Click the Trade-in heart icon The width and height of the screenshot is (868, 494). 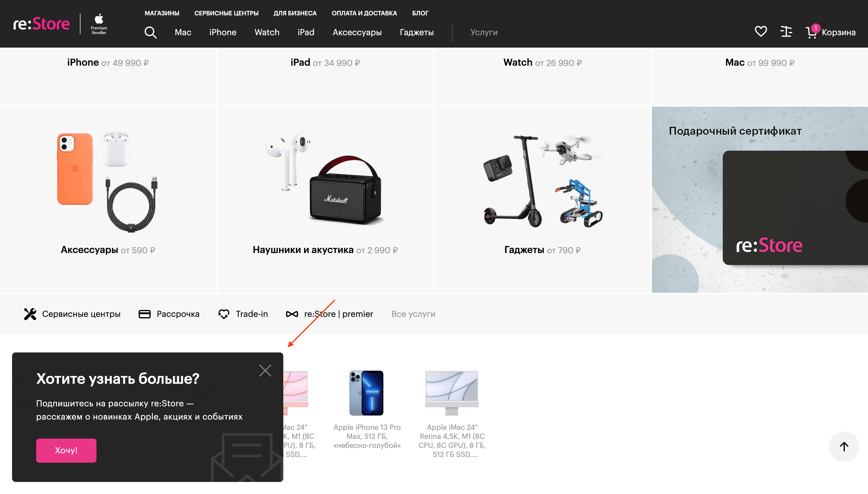click(224, 314)
